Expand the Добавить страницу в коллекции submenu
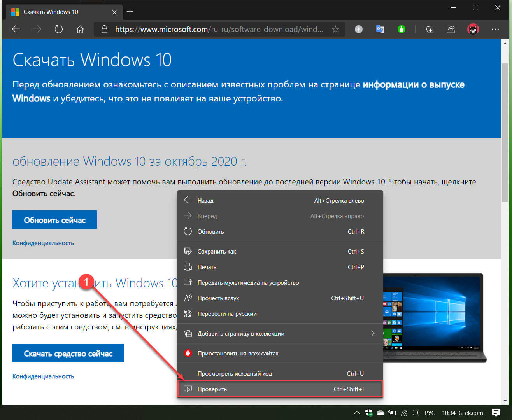This screenshot has height=420, width=512. tap(280, 334)
